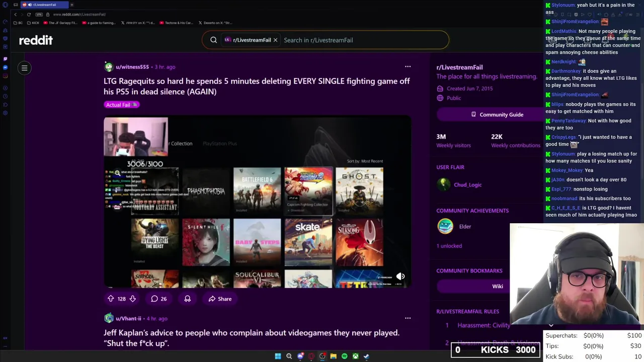Open options menu for Jeff Kaplan post

pyautogui.click(x=408, y=318)
